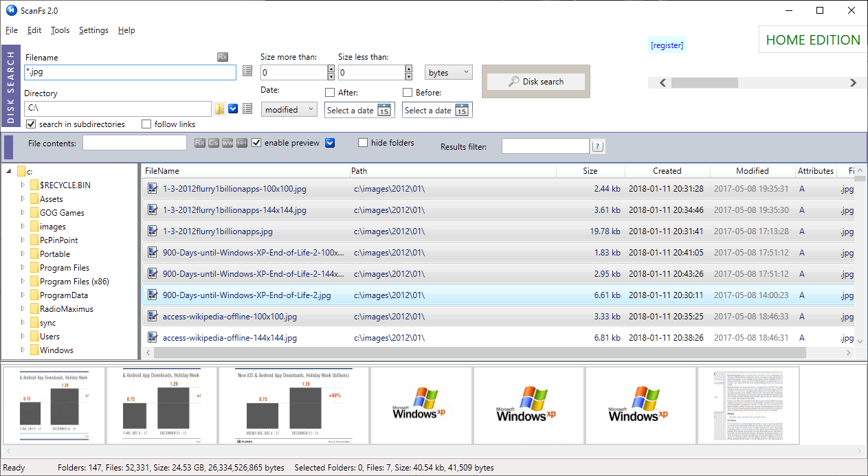The height and width of the screenshot is (476, 868).
Task: Expand the images folder node
Action: (x=23, y=227)
